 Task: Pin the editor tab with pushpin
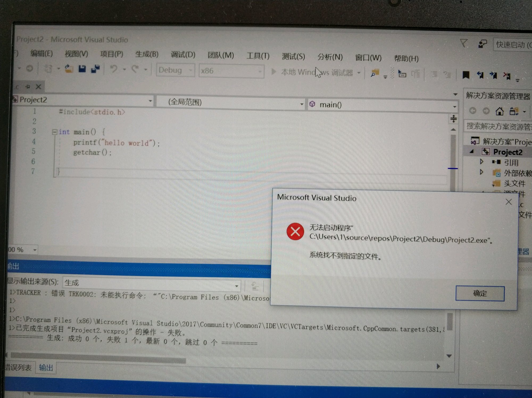(28, 86)
